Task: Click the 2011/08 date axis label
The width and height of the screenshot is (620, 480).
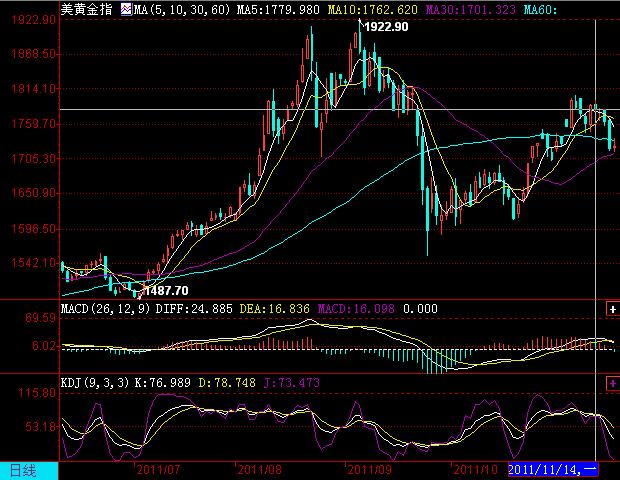Action: (260, 470)
